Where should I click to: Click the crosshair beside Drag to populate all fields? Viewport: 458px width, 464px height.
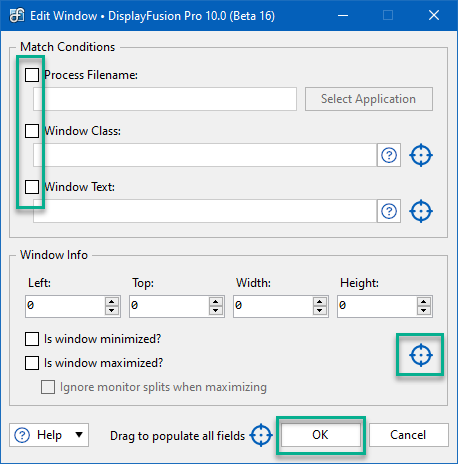pyautogui.click(x=261, y=435)
